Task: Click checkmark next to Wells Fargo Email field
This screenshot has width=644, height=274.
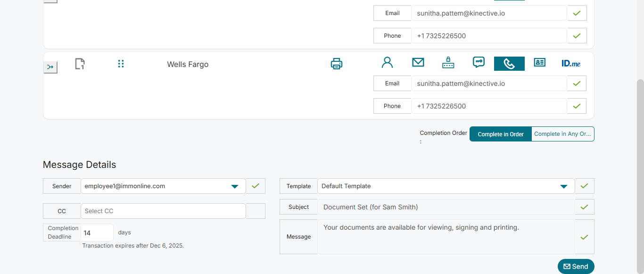Action: click(576, 83)
